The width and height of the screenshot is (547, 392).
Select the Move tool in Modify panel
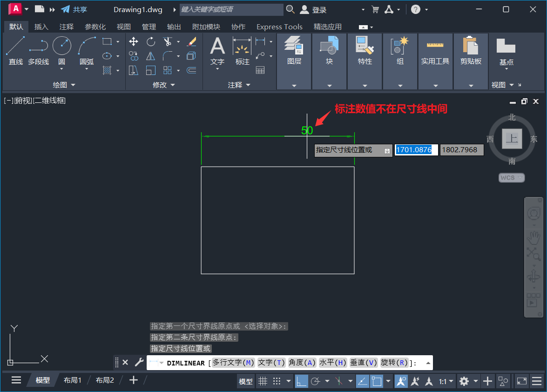point(133,41)
